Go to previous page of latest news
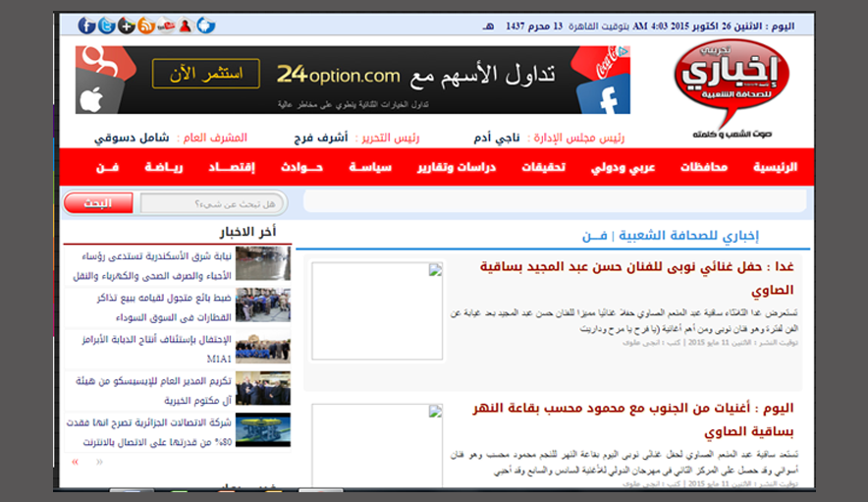 tap(98, 461)
